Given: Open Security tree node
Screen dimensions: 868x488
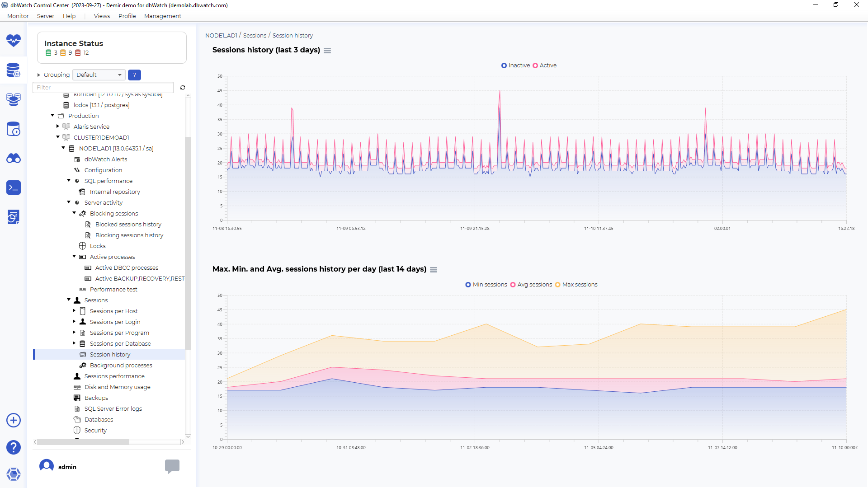Looking at the screenshot, I should click(x=95, y=430).
